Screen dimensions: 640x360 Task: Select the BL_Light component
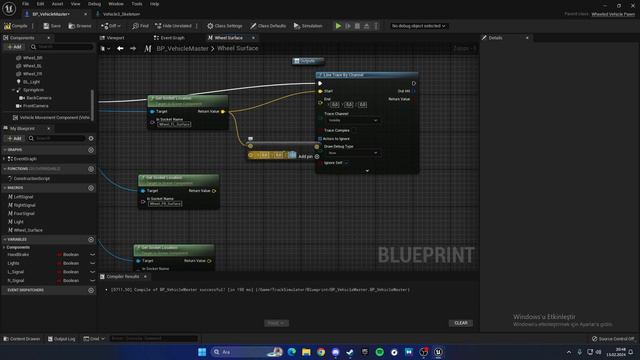point(31,82)
